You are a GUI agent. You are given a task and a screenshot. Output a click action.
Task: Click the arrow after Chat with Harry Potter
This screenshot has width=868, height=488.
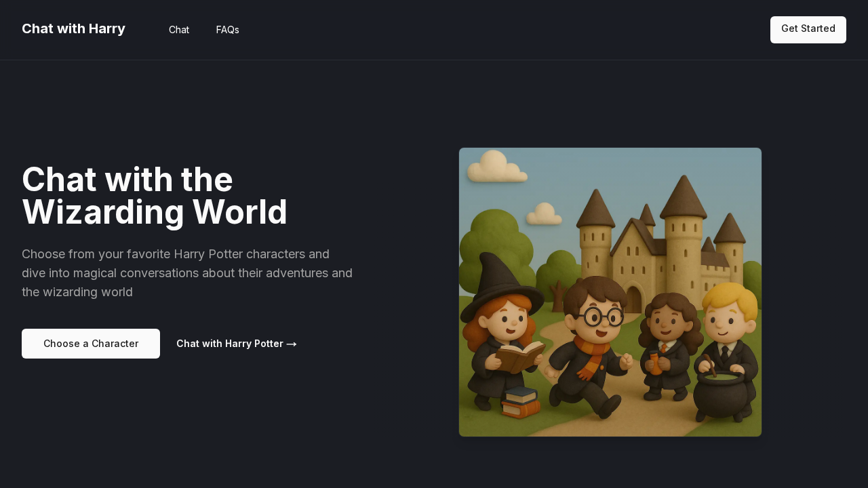tap(292, 344)
